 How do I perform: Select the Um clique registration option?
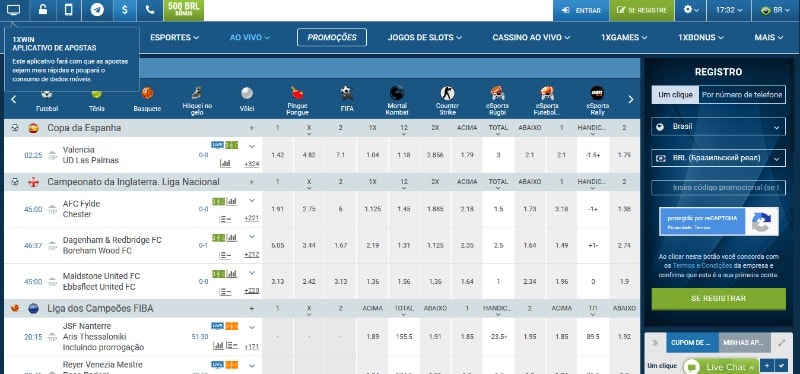(675, 94)
